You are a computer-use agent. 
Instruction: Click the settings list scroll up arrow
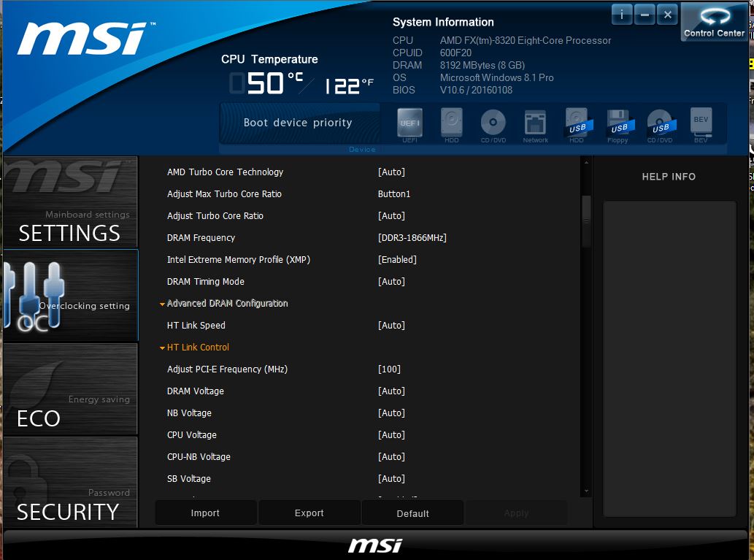[586, 163]
